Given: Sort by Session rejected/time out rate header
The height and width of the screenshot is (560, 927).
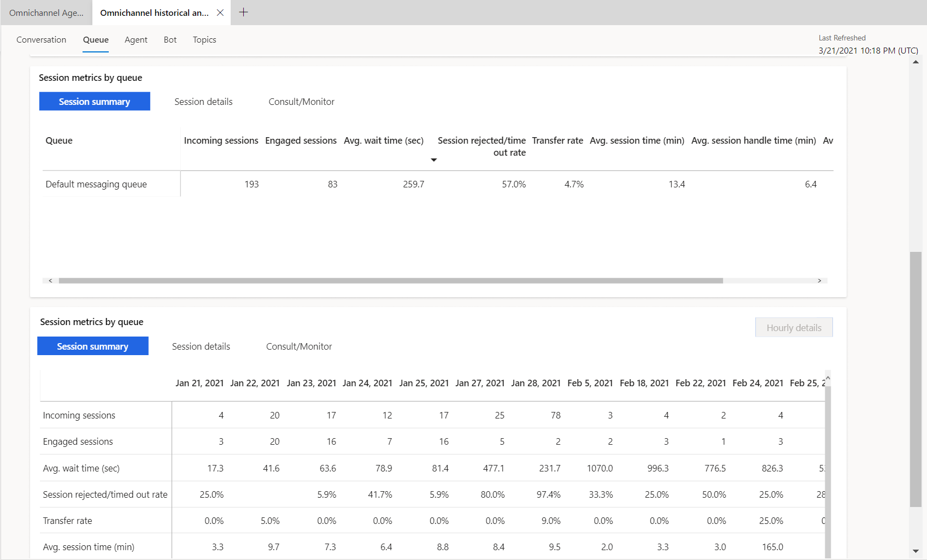Looking at the screenshot, I should click(x=482, y=146).
